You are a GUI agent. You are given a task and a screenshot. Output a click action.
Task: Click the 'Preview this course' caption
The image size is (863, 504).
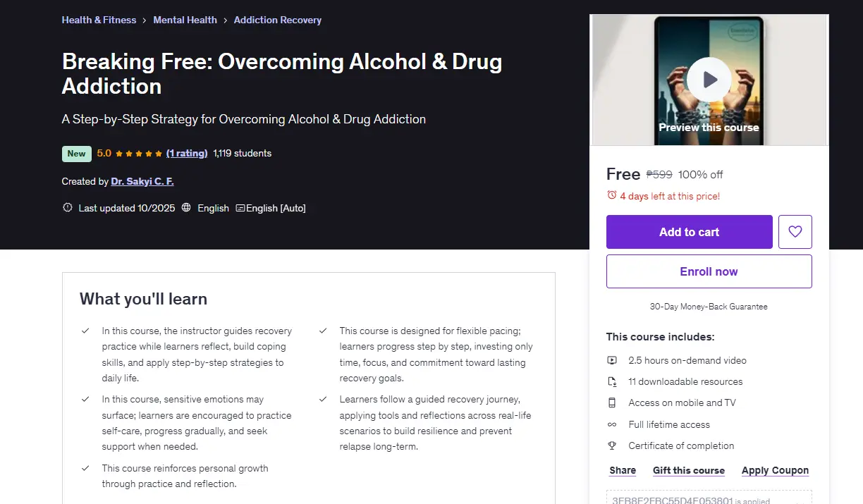pos(709,128)
